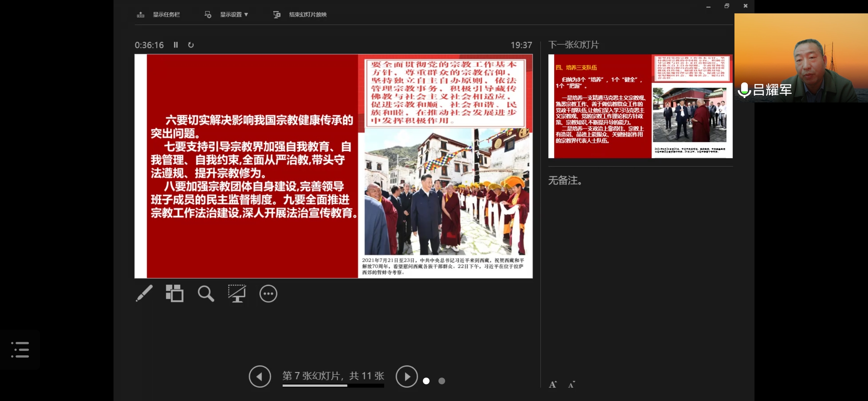Click the zoom into slide magnifier
The image size is (868, 401).
tap(206, 293)
